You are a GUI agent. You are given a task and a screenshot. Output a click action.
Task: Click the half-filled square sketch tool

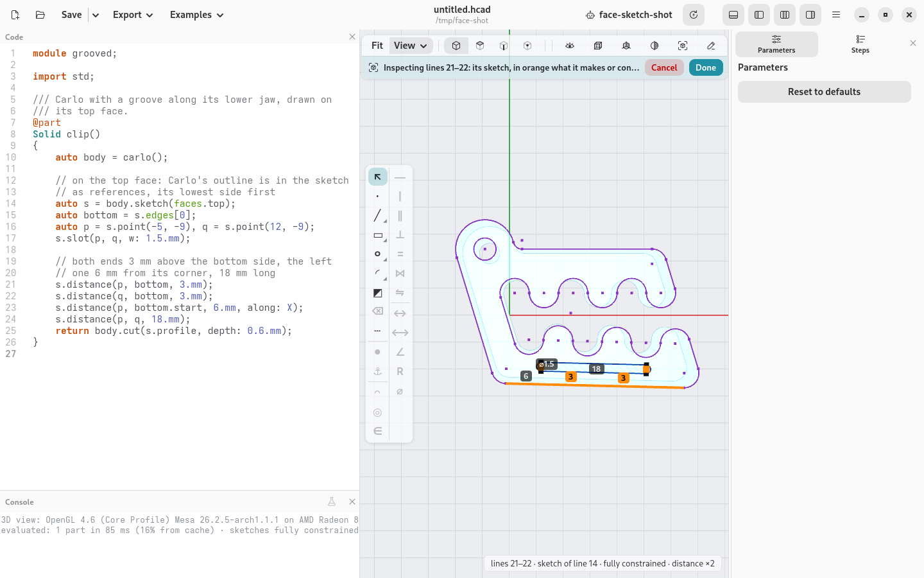(x=377, y=293)
